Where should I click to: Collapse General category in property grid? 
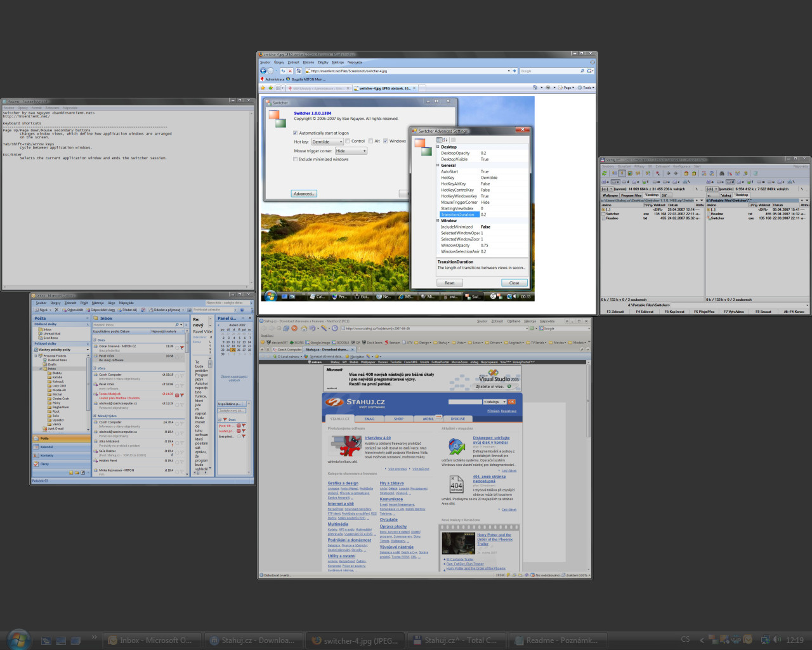(x=438, y=165)
